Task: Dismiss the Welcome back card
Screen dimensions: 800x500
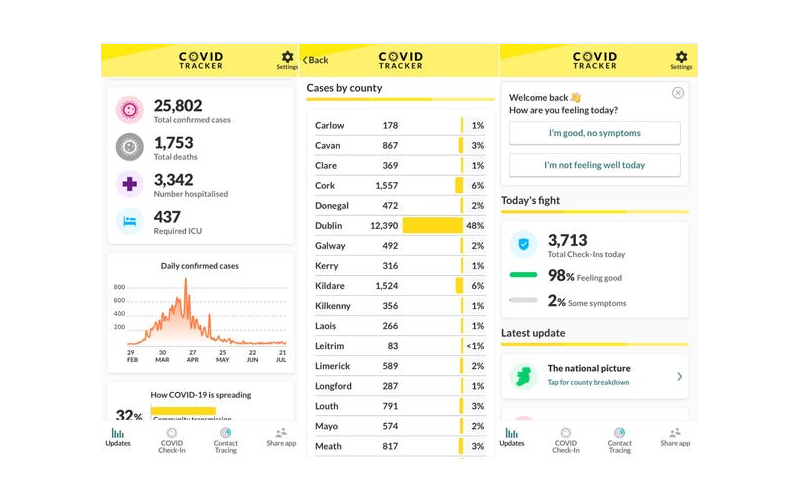Action: (x=678, y=93)
